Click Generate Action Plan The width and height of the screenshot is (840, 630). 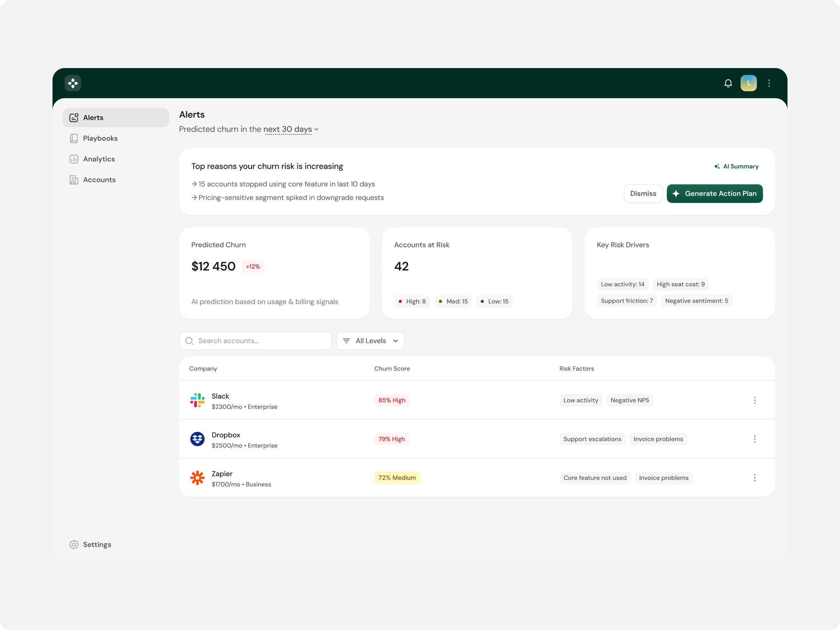[715, 194]
